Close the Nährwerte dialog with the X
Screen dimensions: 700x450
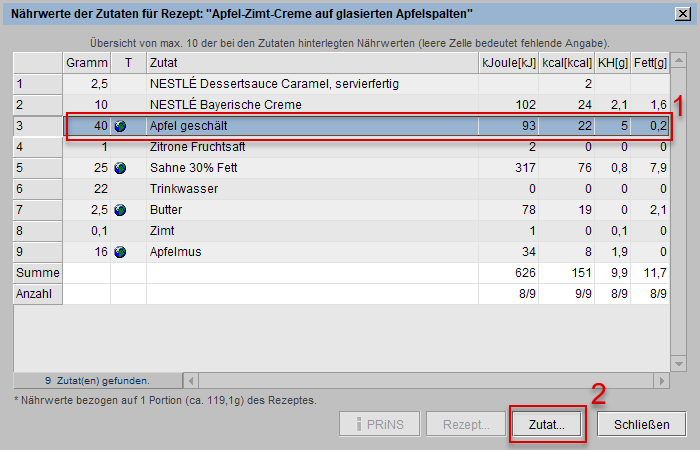tap(681, 13)
